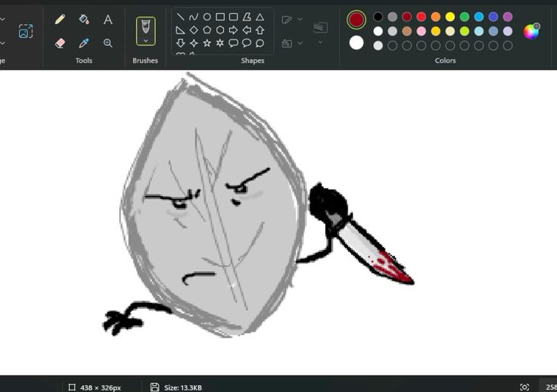Select the Brush tool icon
The height and width of the screenshot is (392, 557).
[145, 27]
